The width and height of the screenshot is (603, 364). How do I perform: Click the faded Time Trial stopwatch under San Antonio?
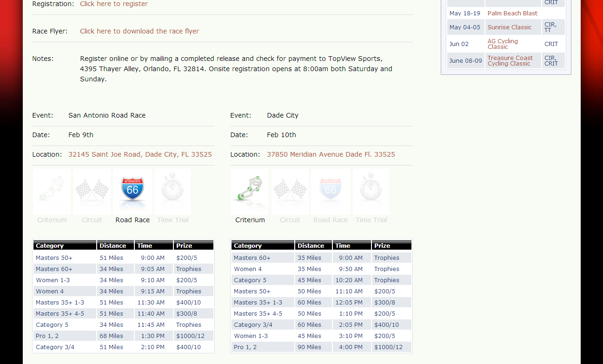172,191
